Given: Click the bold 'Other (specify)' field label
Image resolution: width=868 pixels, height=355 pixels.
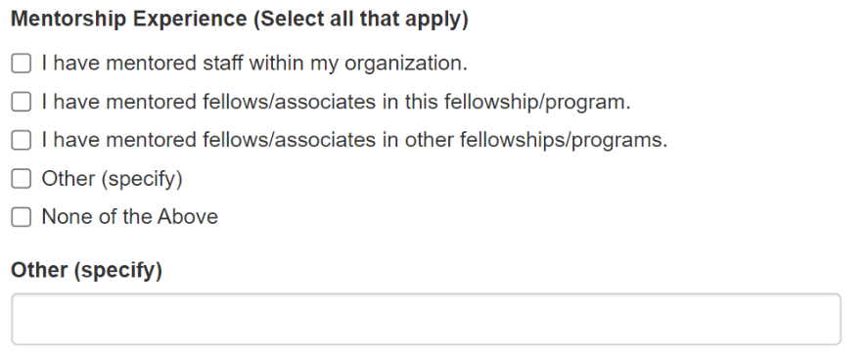Looking at the screenshot, I should 86,270.
